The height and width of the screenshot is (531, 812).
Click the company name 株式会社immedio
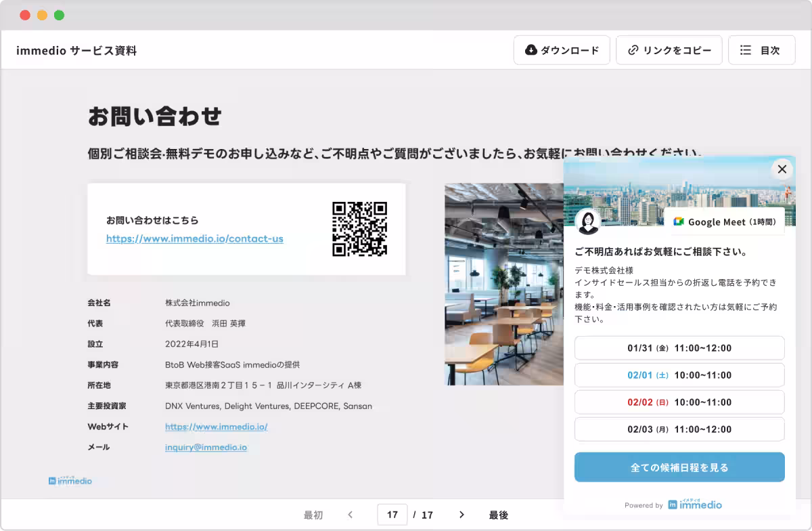(197, 303)
